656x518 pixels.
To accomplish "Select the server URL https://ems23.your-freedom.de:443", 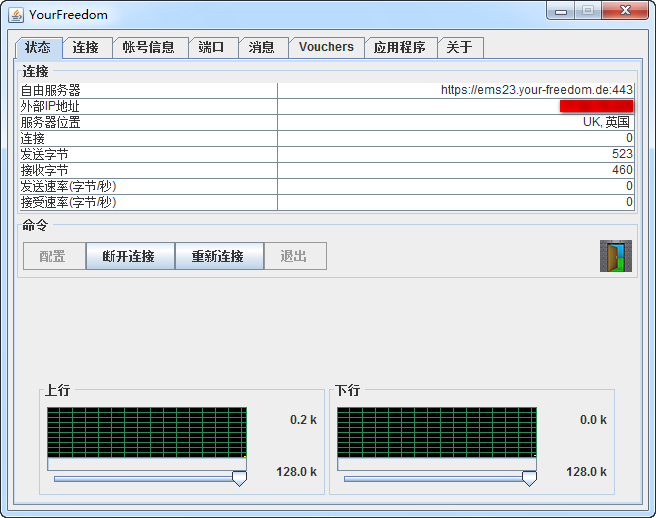I will [537, 90].
